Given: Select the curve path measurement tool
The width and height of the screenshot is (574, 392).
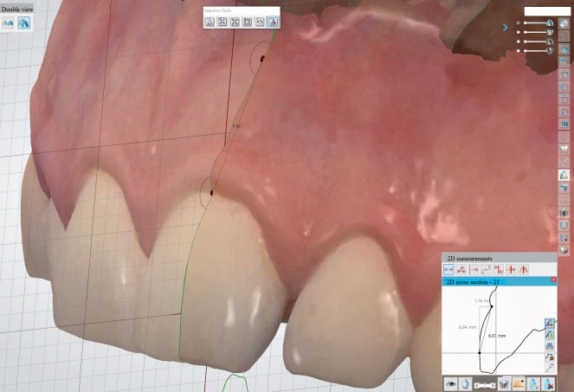Looking at the screenshot, I should tap(486, 270).
